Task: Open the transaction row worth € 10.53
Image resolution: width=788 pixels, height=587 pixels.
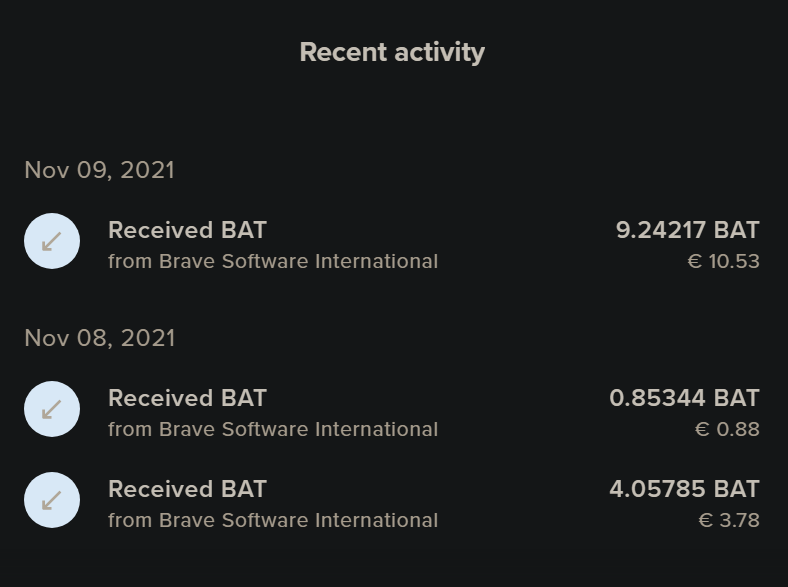Action: click(392, 241)
